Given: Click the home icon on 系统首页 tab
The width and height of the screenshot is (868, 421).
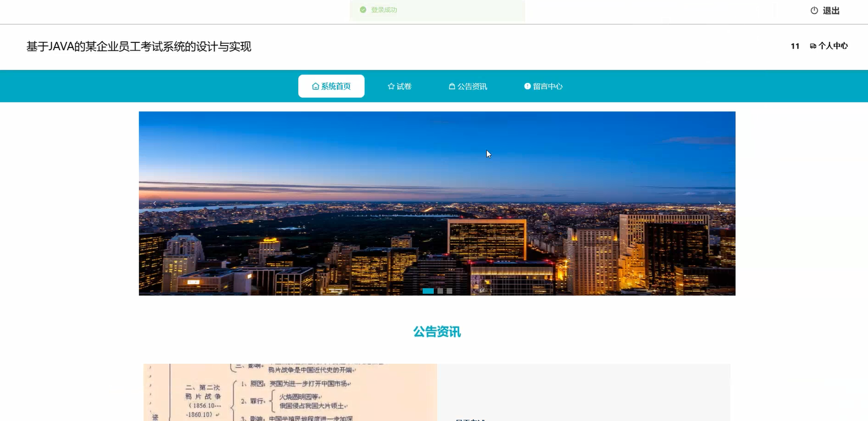Looking at the screenshot, I should [315, 85].
